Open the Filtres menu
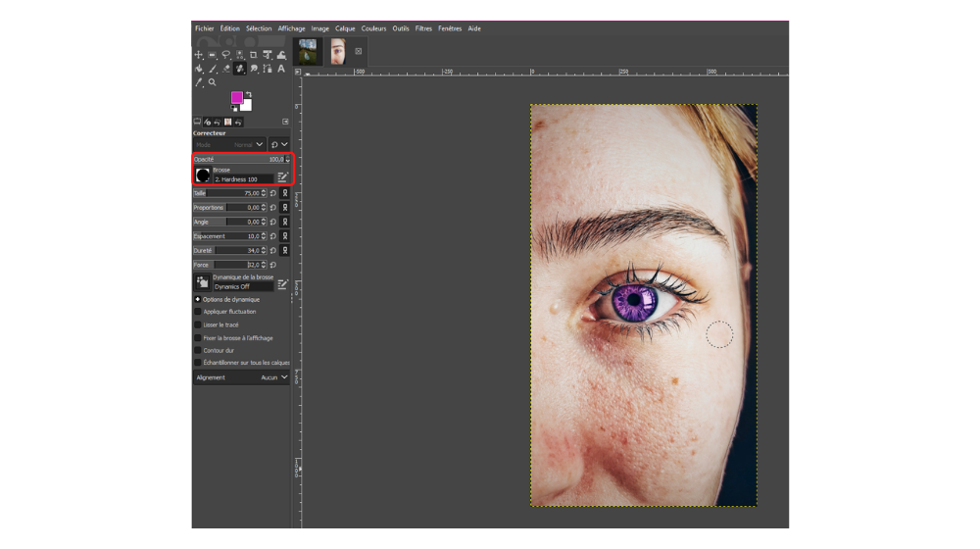980x549 pixels. click(423, 28)
